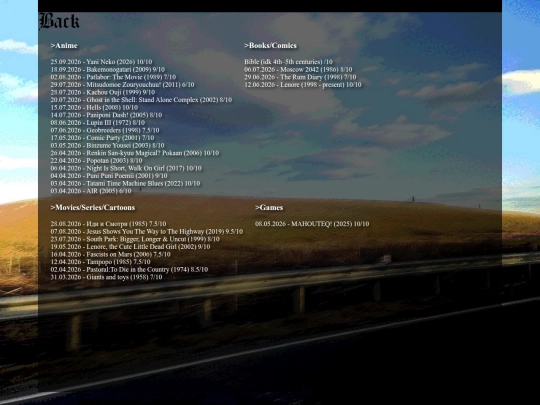
Task: Select the Lupin III (1972) entry
Action: coord(98,123)
